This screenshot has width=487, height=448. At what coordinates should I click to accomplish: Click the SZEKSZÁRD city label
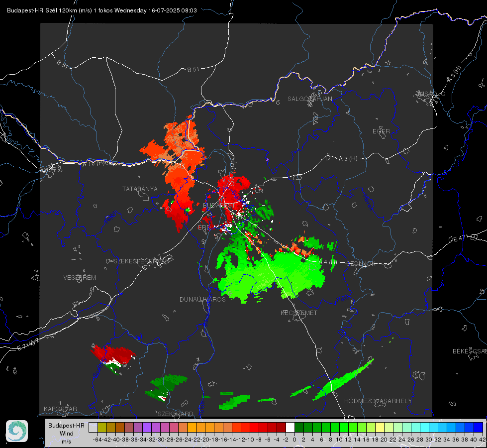(176, 414)
